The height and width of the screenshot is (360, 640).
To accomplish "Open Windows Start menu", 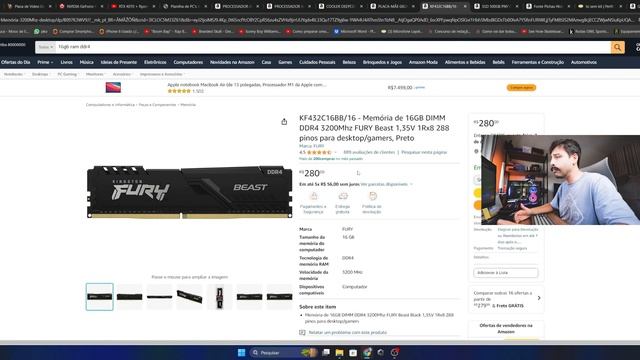I will [241, 352].
